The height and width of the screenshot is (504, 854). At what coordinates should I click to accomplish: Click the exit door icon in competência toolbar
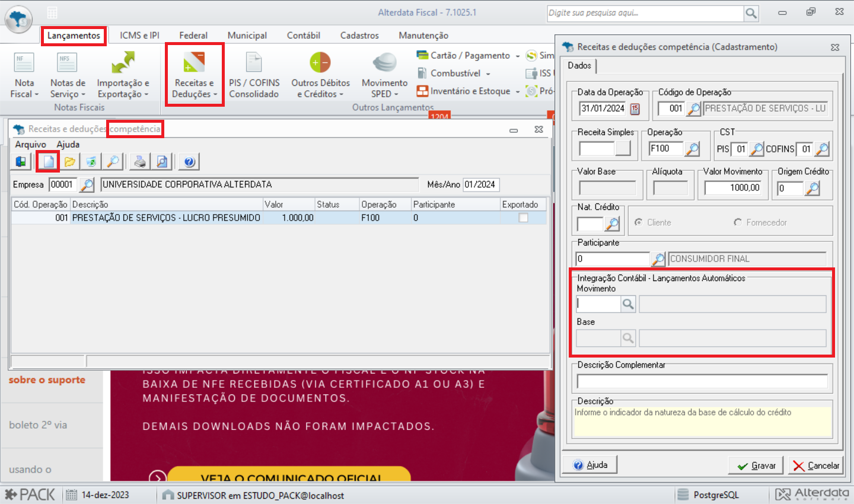21,161
